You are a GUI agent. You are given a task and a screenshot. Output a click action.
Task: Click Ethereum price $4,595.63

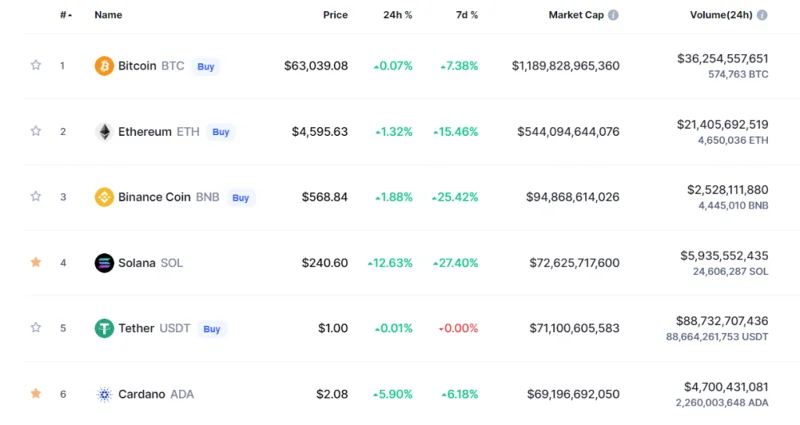(320, 132)
